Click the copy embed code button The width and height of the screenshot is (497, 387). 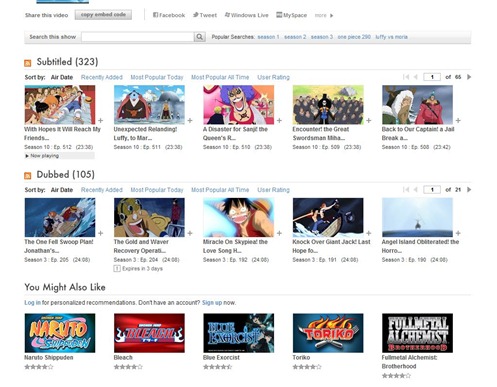[103, 15]
